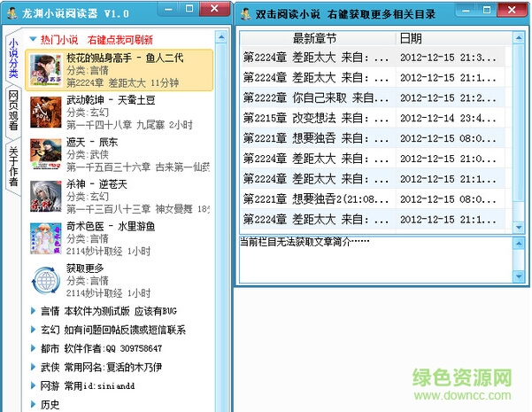The width and height of the screenshot is (532, 412).
Task: Click the chapter table vertical scrollbar thumb
Action: [519, 122]
